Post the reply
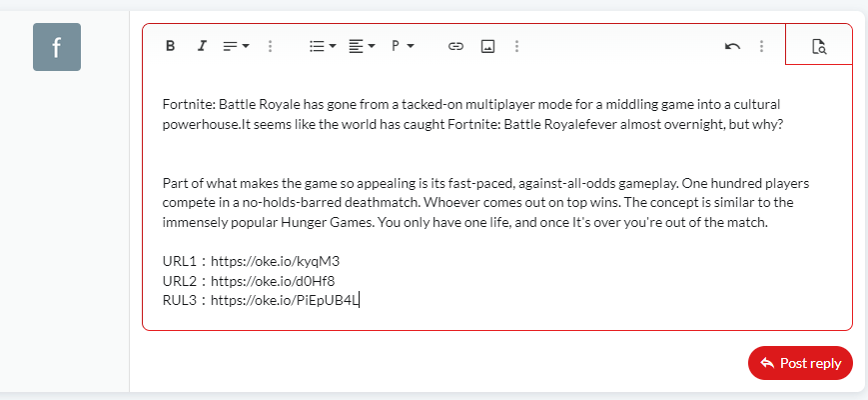Screen dimensions: 868x400 [800, 363]
